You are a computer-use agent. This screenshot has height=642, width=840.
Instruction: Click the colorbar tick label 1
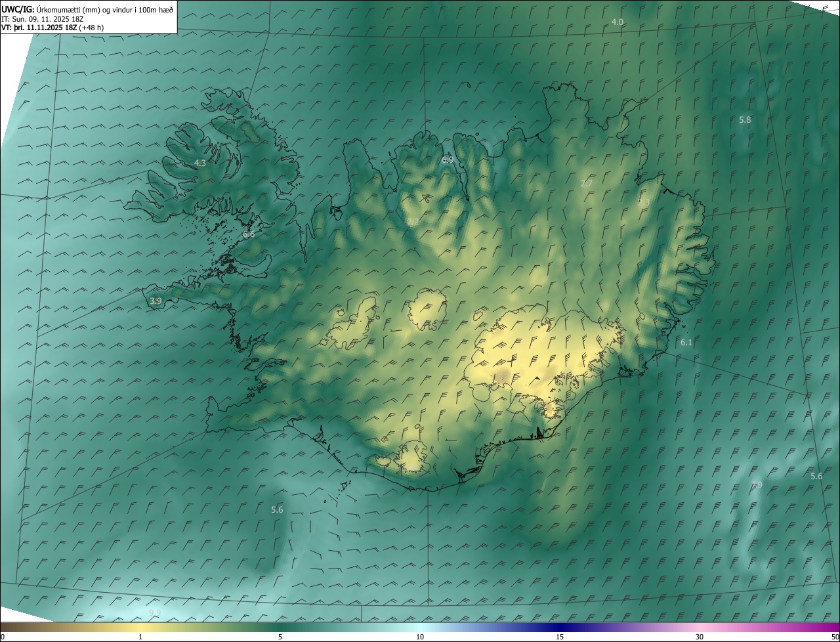point(140,637)
